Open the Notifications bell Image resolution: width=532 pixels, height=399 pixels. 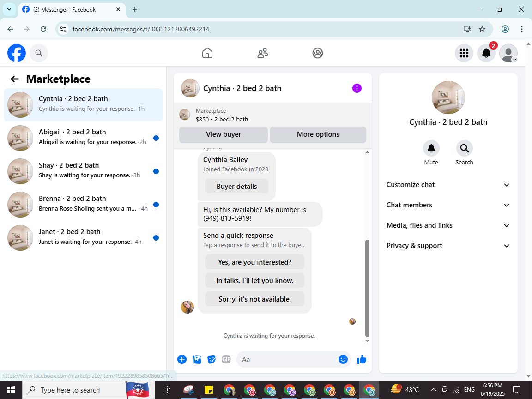(486, 53)
